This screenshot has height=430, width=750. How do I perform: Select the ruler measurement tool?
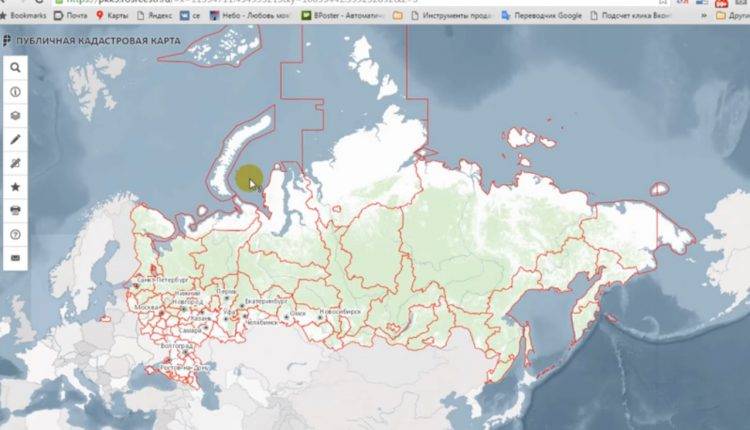click(x=16, y=163)
